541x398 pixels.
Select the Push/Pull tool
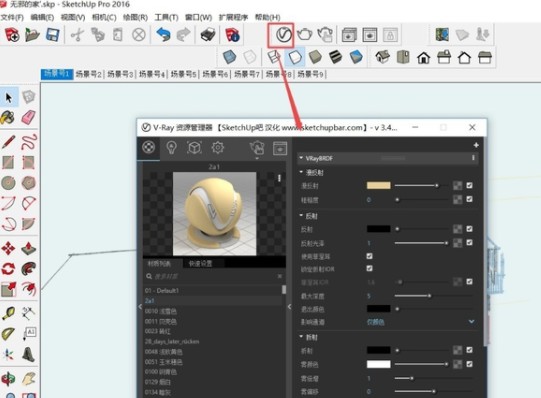tap(29, 248)
